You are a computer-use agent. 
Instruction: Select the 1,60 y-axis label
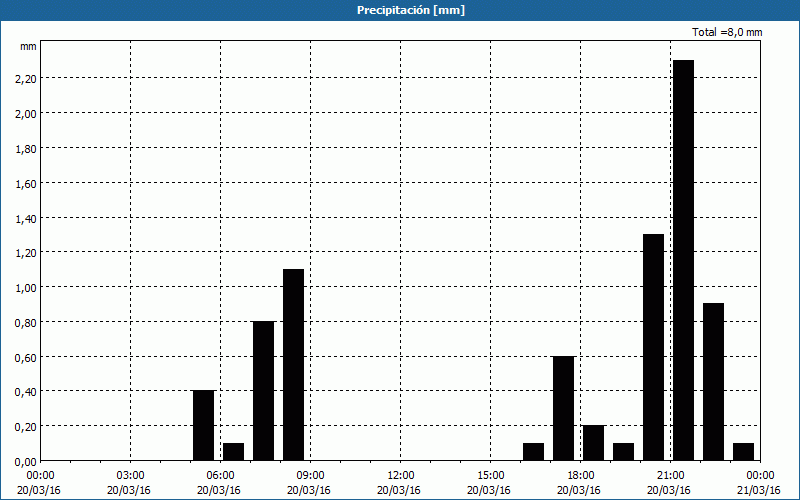tap(26, 183)
